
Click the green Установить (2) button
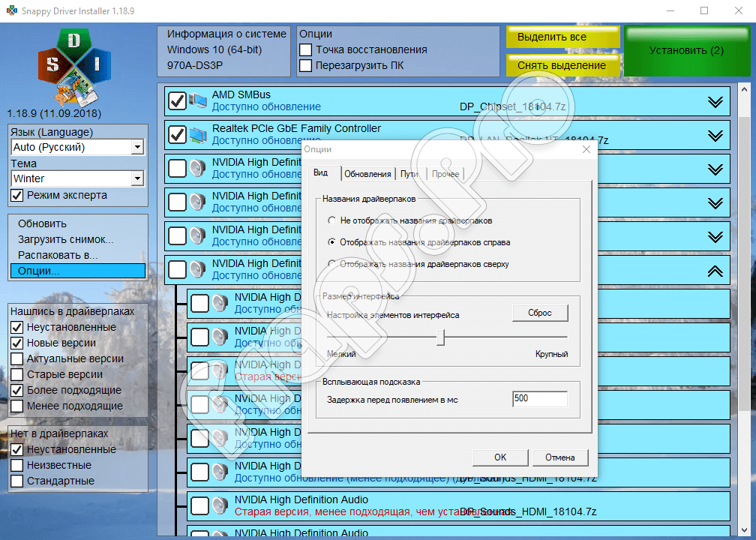(686, 51)
